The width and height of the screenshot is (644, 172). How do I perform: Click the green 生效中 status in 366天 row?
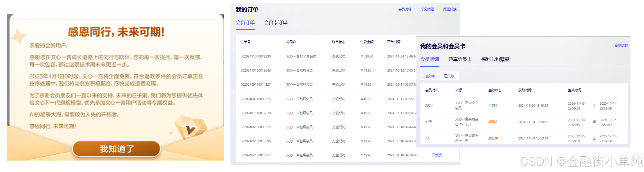[x=493, y=105]
